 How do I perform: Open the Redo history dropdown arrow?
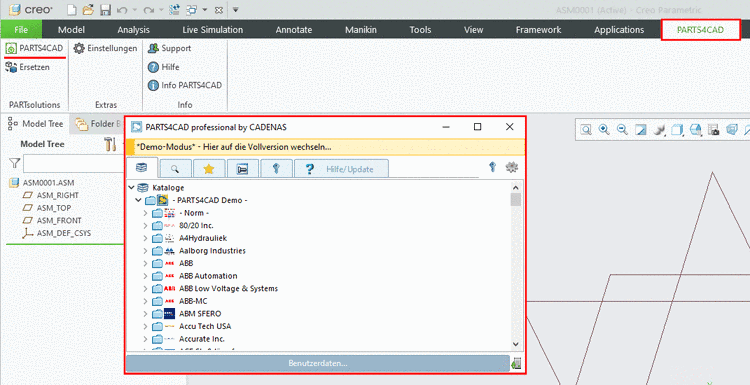[161, 10]
